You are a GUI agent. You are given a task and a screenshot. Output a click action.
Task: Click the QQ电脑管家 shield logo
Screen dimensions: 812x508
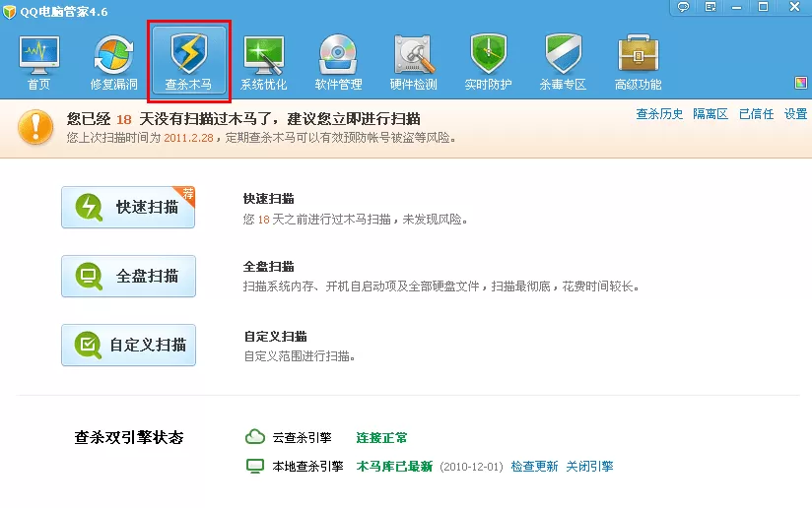9,12
